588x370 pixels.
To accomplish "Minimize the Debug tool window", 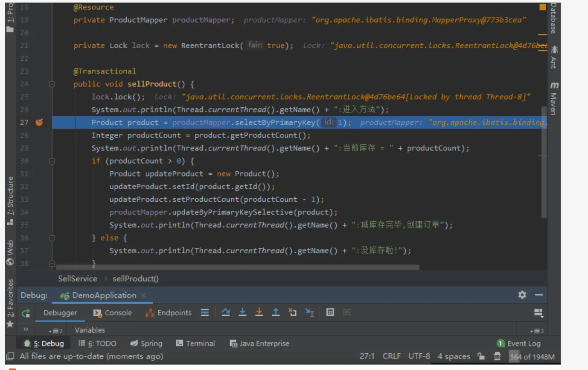I will (539, 295).
